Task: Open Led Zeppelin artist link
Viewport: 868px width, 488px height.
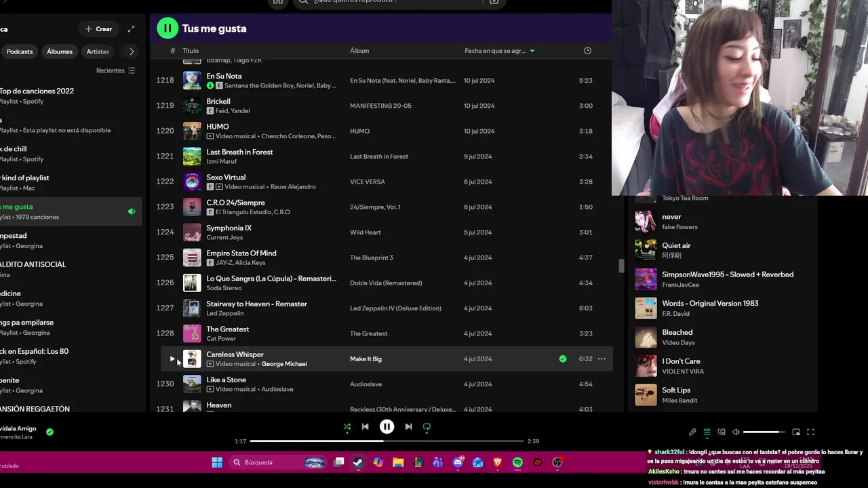Action: pos(225,313)
